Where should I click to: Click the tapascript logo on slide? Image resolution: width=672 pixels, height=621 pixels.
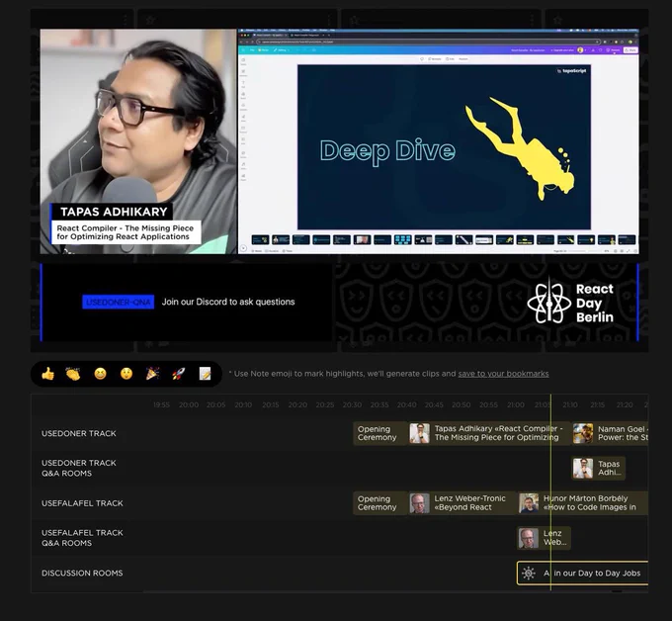(x=571, y=71)
